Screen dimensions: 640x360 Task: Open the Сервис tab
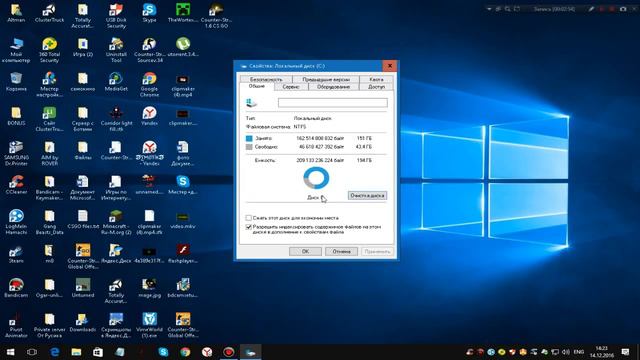291,87
